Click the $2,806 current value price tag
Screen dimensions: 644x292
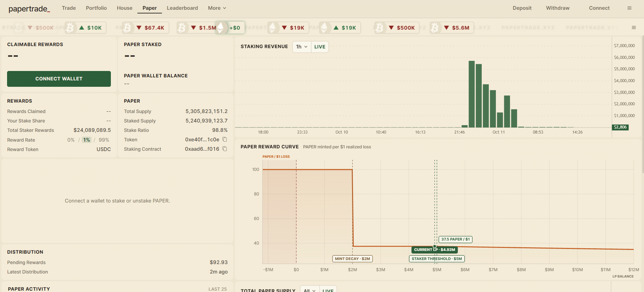tap(620, 127)
